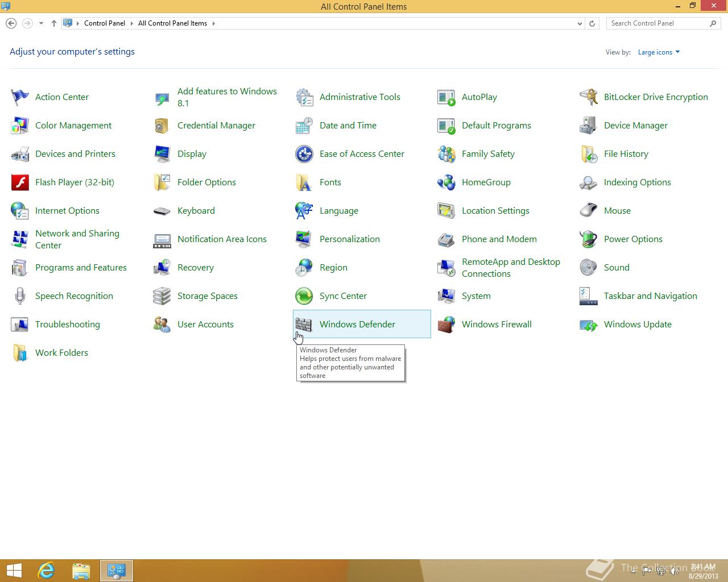Open the Troubleshooting icon
This screenshot has height=582, width=728.
click(x=20, y=325)
